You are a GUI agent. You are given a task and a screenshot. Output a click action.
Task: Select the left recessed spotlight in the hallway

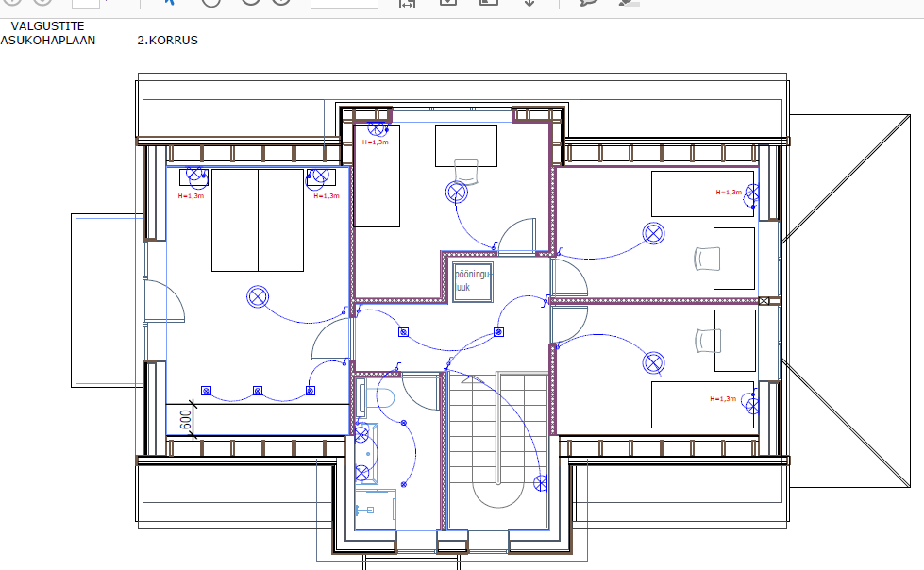pyautogui.click(x=403, y=332)
